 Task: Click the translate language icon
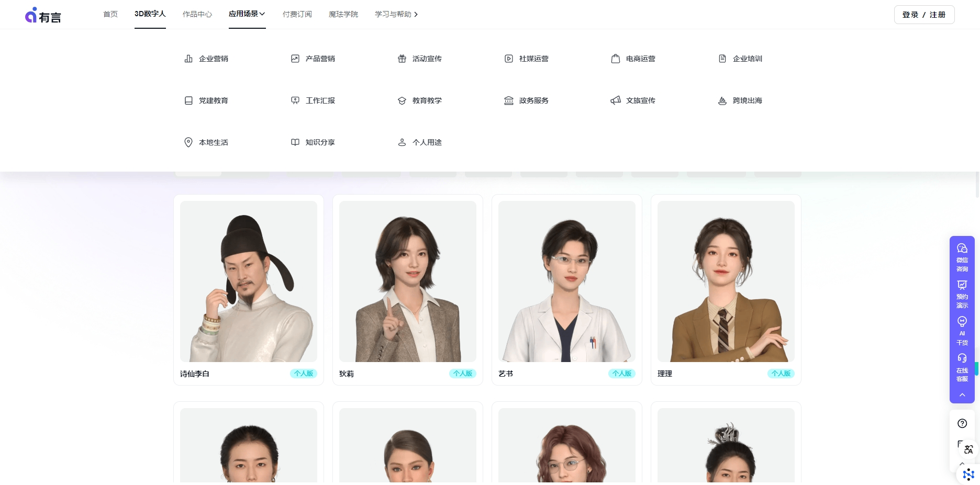[967, 449]
